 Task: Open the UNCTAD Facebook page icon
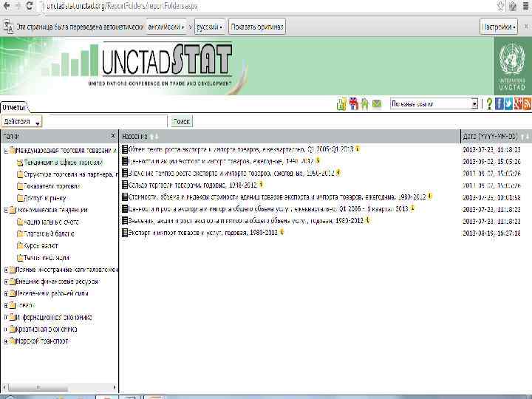tap(499, 104)
